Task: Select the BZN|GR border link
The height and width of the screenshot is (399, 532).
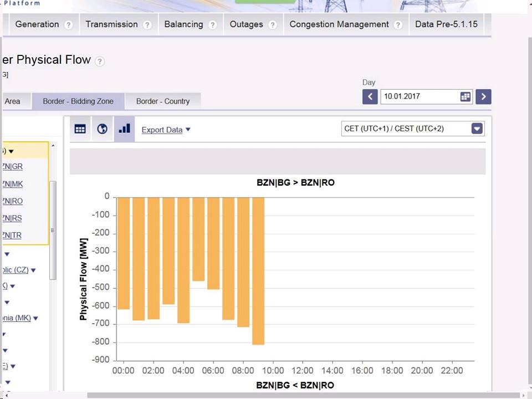Action: (x=13, y=166)
